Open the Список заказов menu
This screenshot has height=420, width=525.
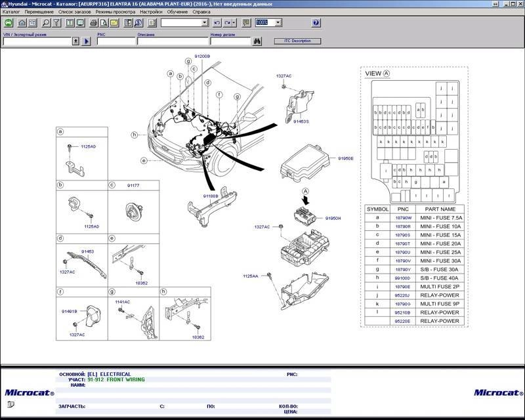coord(75,12)
